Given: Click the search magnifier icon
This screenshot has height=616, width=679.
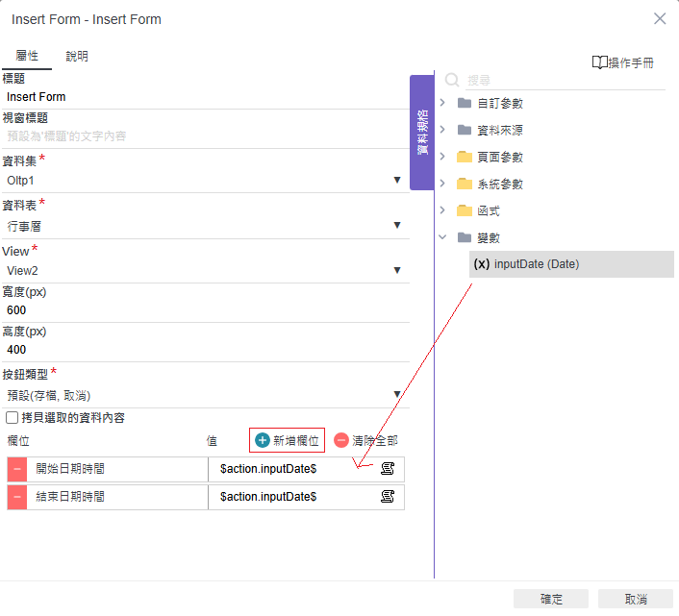Looking at the screenshot, I should pyautogui.click(x=452, y=81).
